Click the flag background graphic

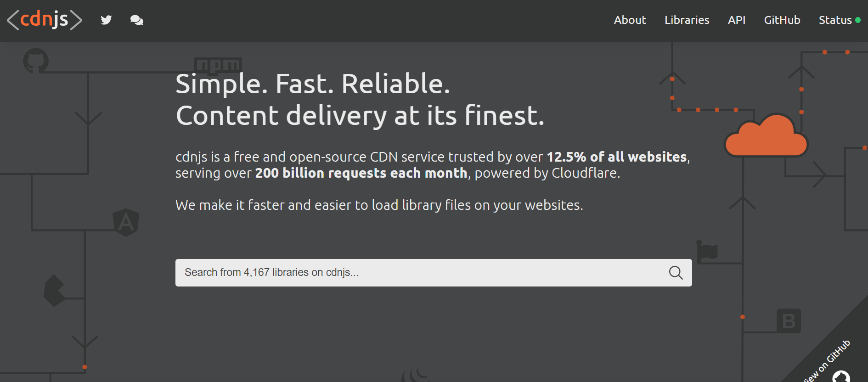707,252
